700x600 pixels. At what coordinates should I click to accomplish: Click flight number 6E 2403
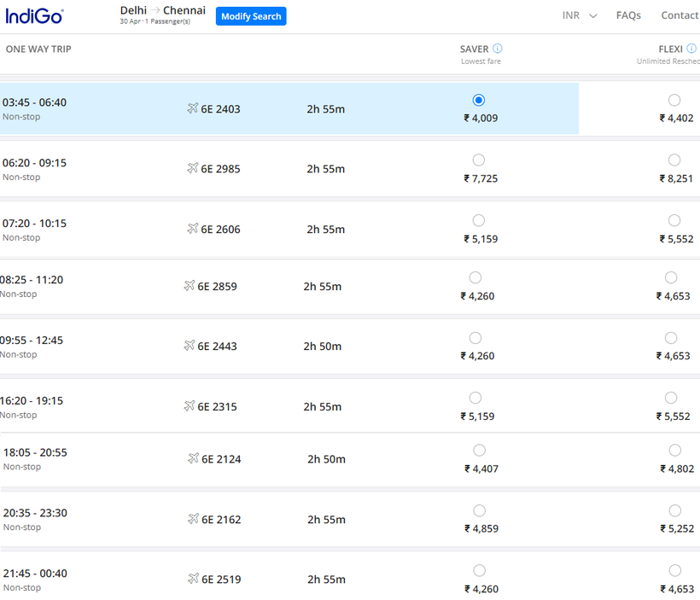(220, 109)
